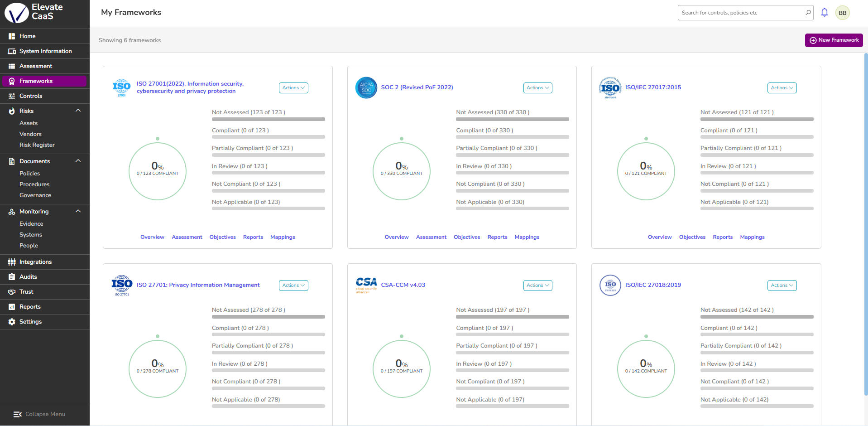Open Actions dropdown for SOC 2 framework
This screenshot has height=426, width=868.
coord(537,88)
